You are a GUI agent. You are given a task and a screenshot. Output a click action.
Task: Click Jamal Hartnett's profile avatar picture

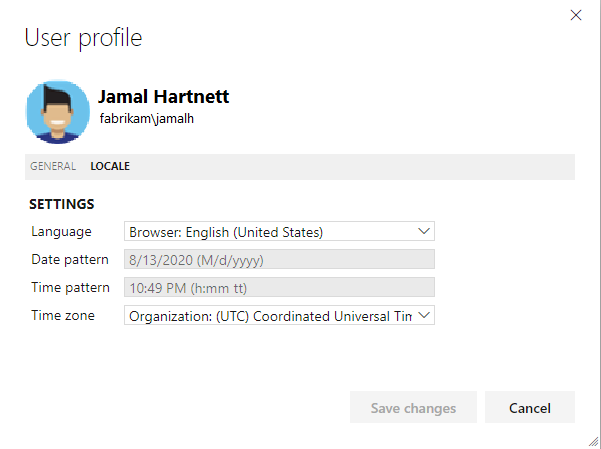57,111
